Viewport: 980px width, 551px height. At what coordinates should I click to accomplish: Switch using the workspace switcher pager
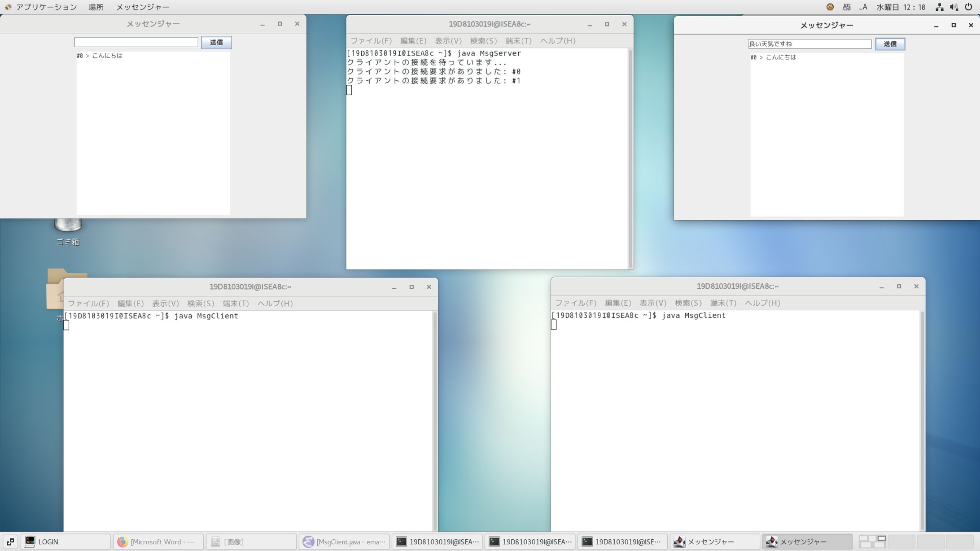pyautogui.click(x=872, y=542)
